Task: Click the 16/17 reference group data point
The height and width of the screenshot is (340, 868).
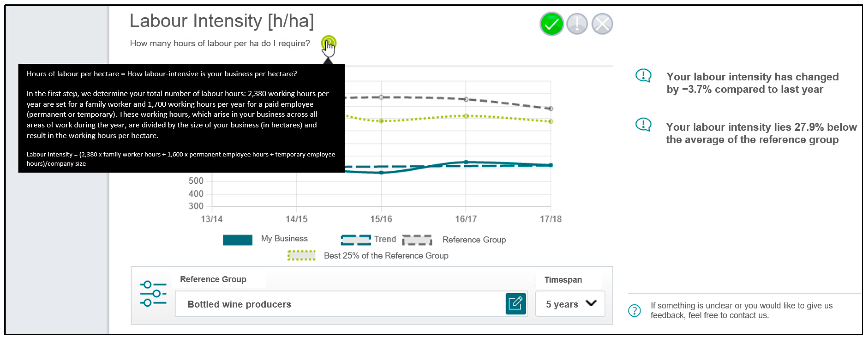Action: coord(466,99)
